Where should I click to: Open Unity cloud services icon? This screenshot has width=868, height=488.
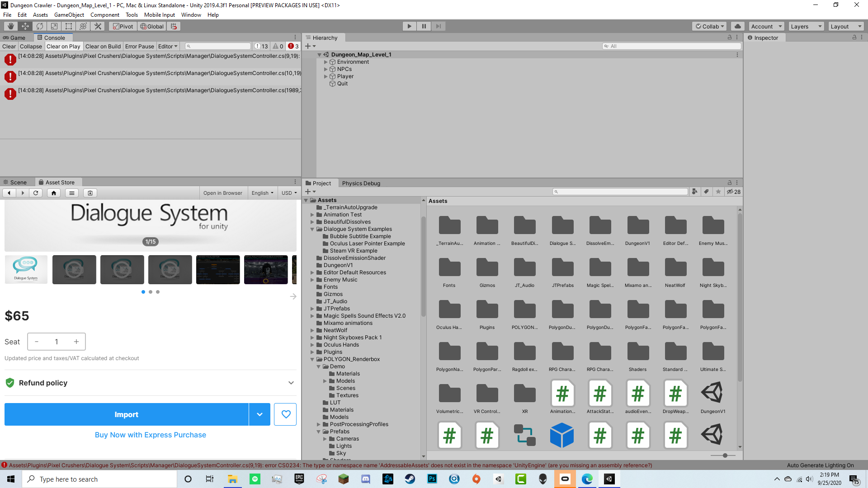click(x=737, y=26)
